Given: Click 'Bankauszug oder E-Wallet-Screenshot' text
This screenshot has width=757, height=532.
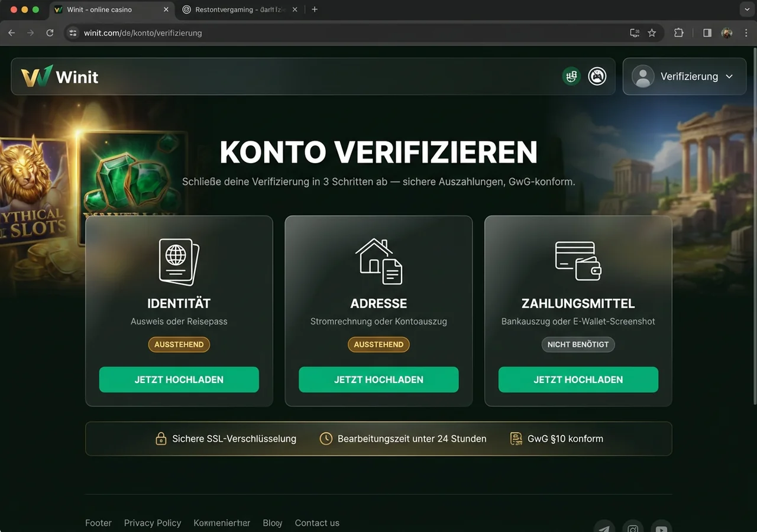Looking at the screenshot, I should [x=578, y=322].
